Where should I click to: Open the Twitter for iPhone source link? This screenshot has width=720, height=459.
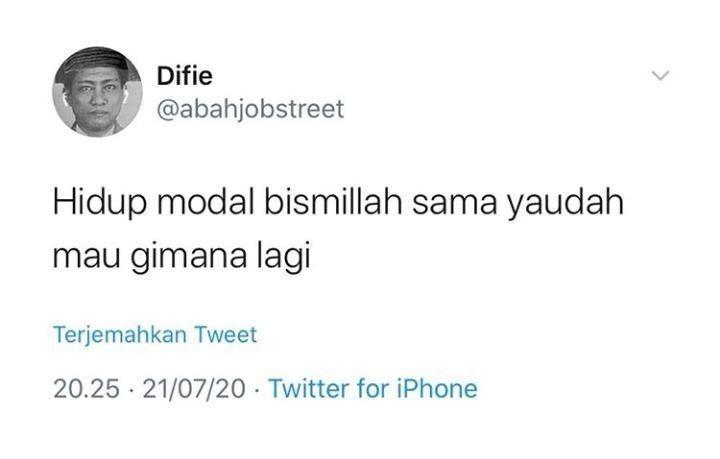(x=373, y=388)
